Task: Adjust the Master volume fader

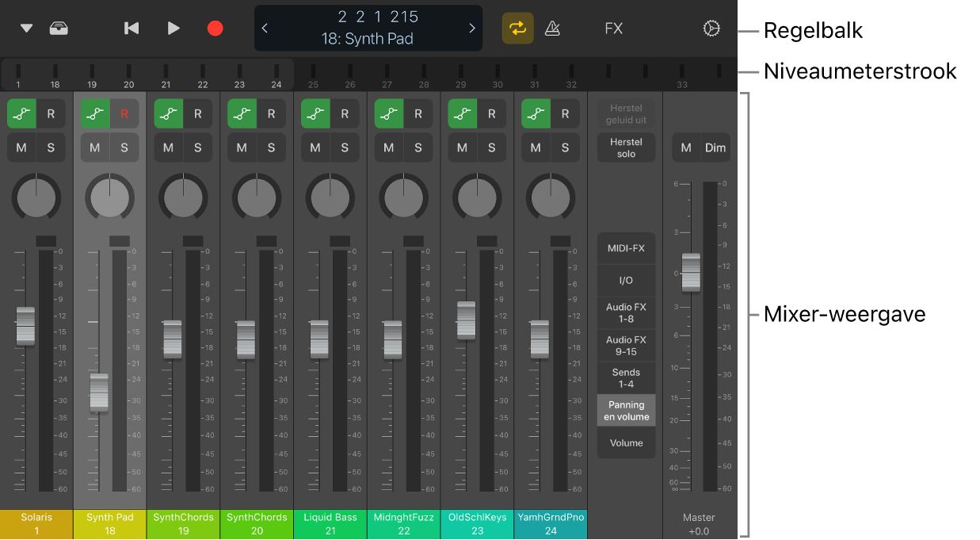Action: coord(691,273)
